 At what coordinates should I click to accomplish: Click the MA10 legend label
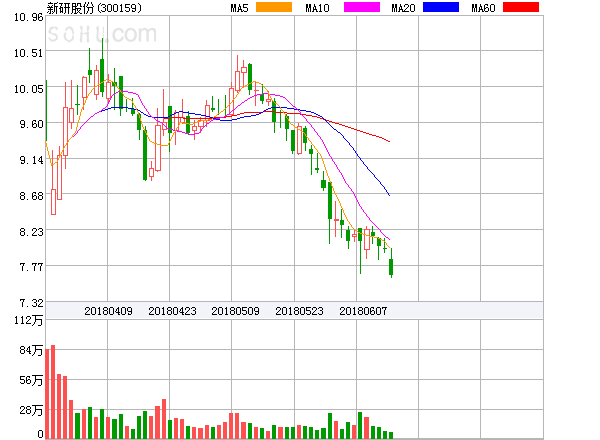(x=317, y=8)
